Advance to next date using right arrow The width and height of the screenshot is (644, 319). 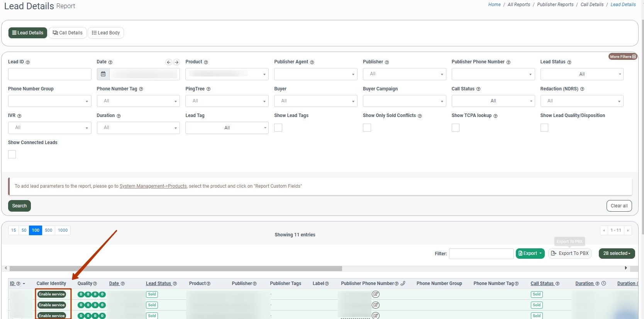[176, 62]
